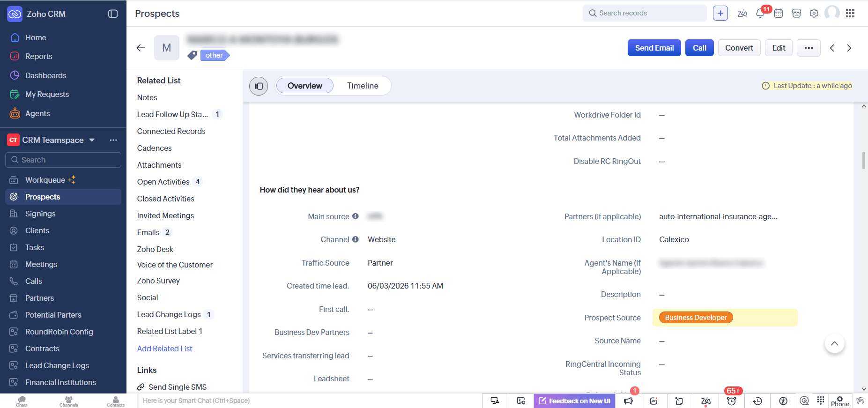Open notifications bell with 11 badge
868x408 pixels.
click(x=760, y=14)
